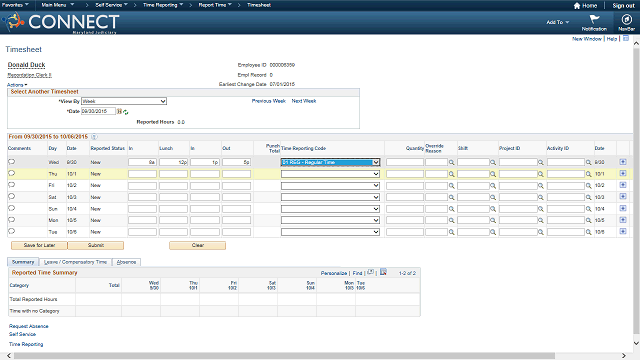Image resolution: width=640 pixels, height=360 pixels.
Task: Switch to the Absence tab
Action: (x=127, y=262)
